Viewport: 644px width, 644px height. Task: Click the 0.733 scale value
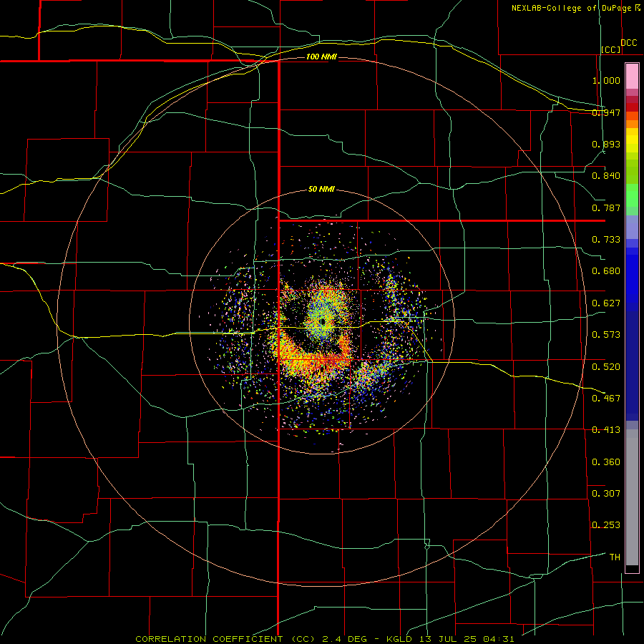(606, 240)
